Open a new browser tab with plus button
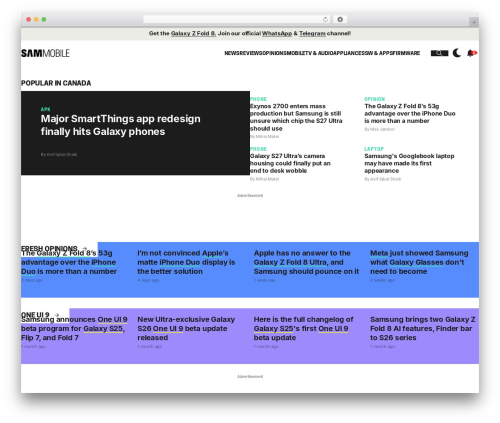 tap(474, 22)
